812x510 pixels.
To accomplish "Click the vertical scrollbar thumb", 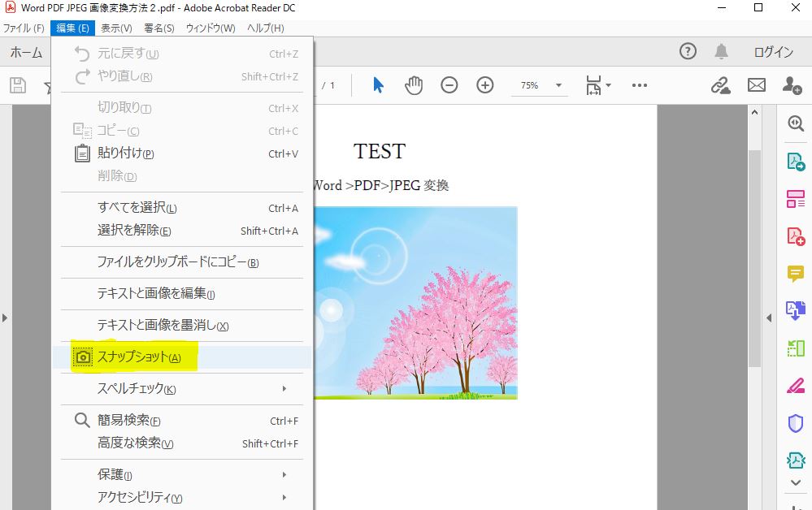I will (x=754, y=258).
